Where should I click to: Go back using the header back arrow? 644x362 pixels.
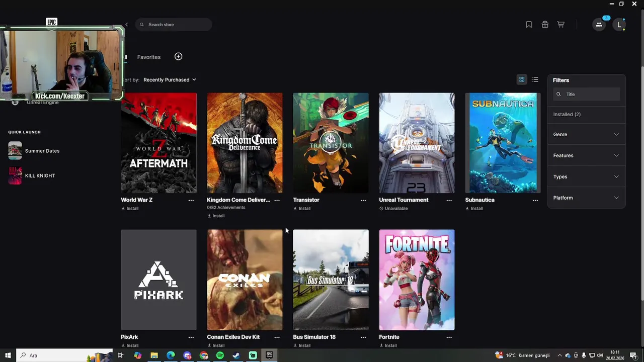point(127,25)
